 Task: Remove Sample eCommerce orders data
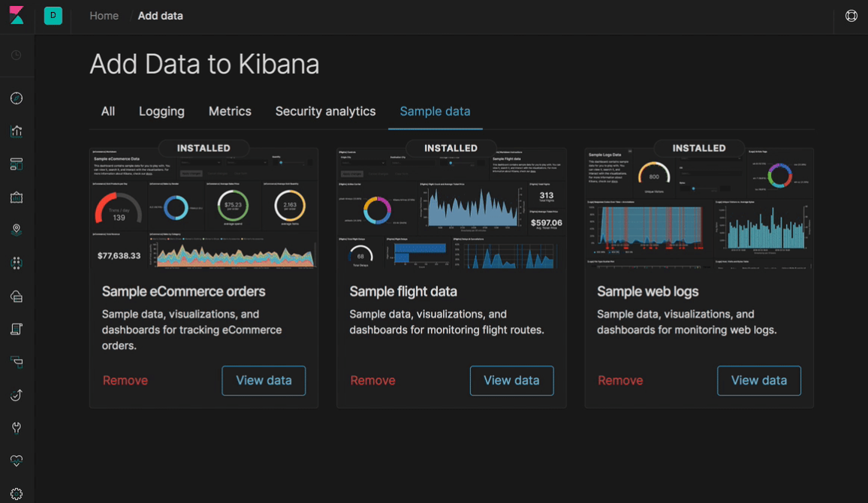[x=125, y=381]
